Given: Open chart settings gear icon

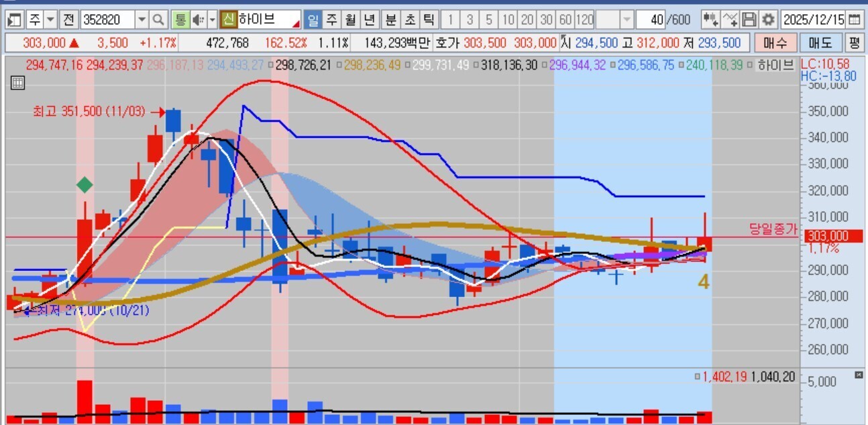Looking at the screenshot, I should pos(769,19).
